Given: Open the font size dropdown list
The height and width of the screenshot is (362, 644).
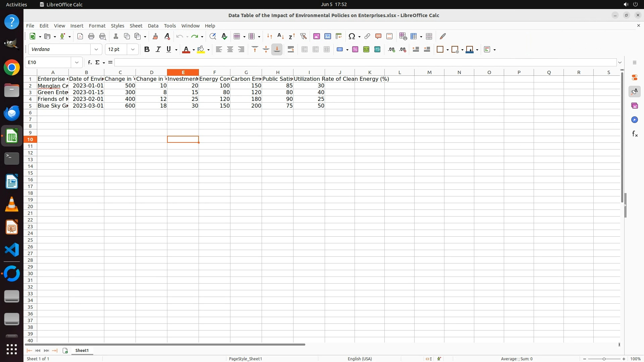Looking at the screenshot, I should click(133, 50).
